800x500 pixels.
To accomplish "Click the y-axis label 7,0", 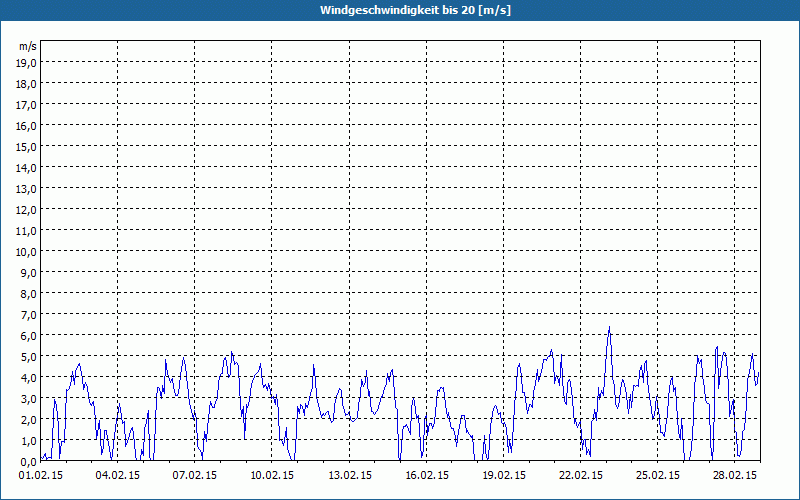I will pos(30,315).
